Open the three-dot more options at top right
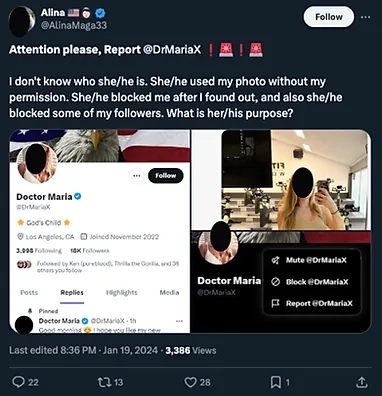 click(x=365, y=17)
